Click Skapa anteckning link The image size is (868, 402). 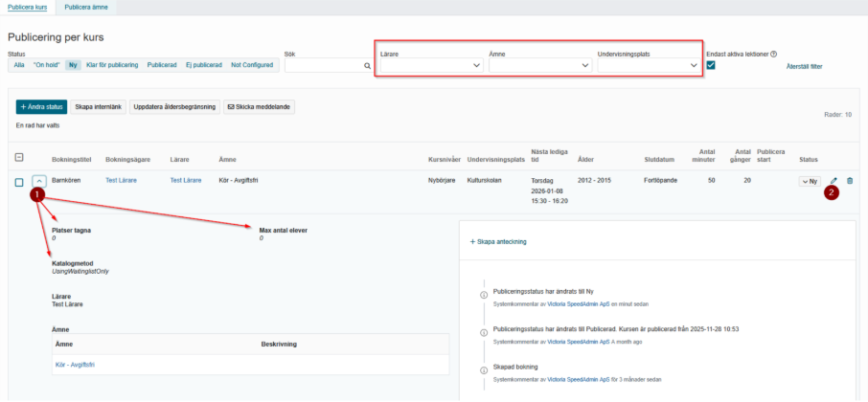[498, 241]
